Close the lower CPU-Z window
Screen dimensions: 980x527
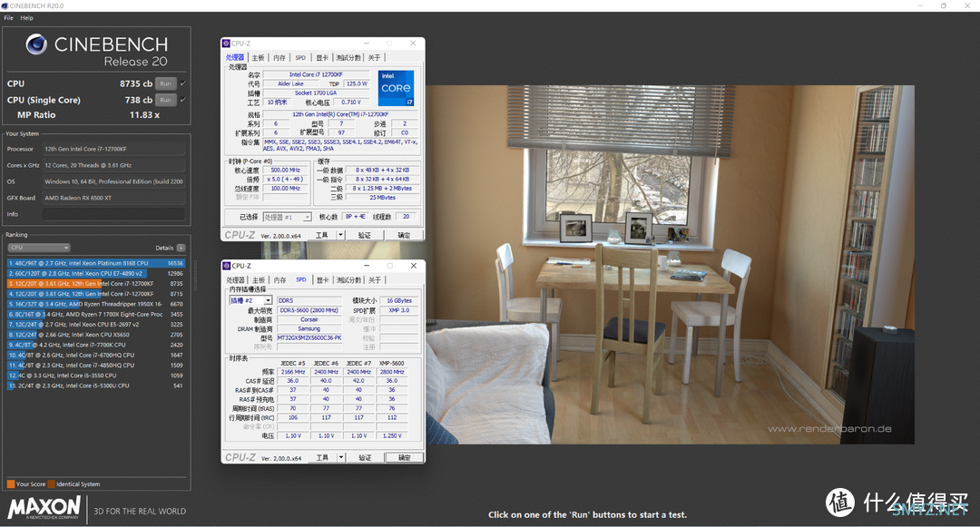413,266
